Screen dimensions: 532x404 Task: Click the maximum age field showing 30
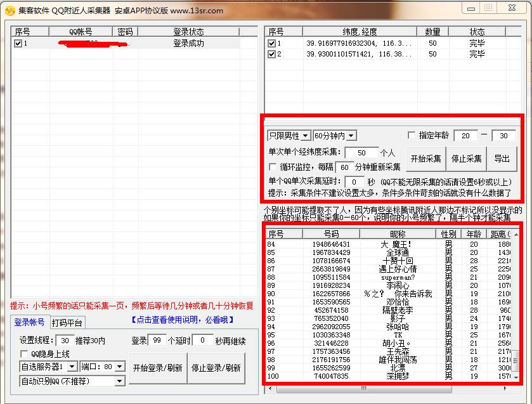[503, 136]
